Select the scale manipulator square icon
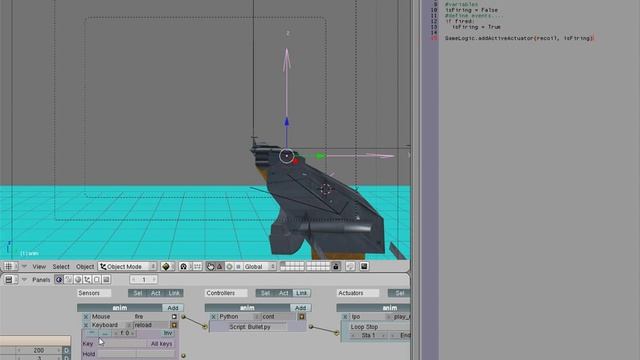Screen dimensions: 640x360 tap(238, 267)
